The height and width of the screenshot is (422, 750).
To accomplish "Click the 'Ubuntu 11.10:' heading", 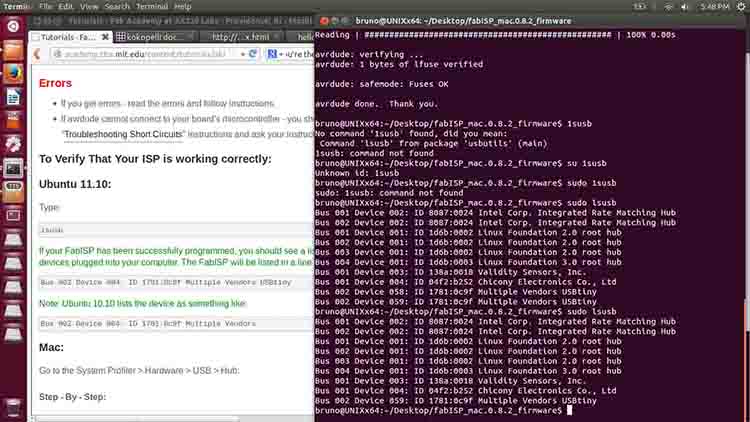I will pos(75,184).
